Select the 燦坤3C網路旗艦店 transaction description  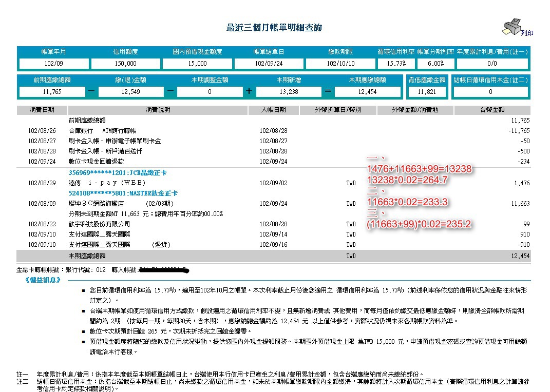(121, 204)
